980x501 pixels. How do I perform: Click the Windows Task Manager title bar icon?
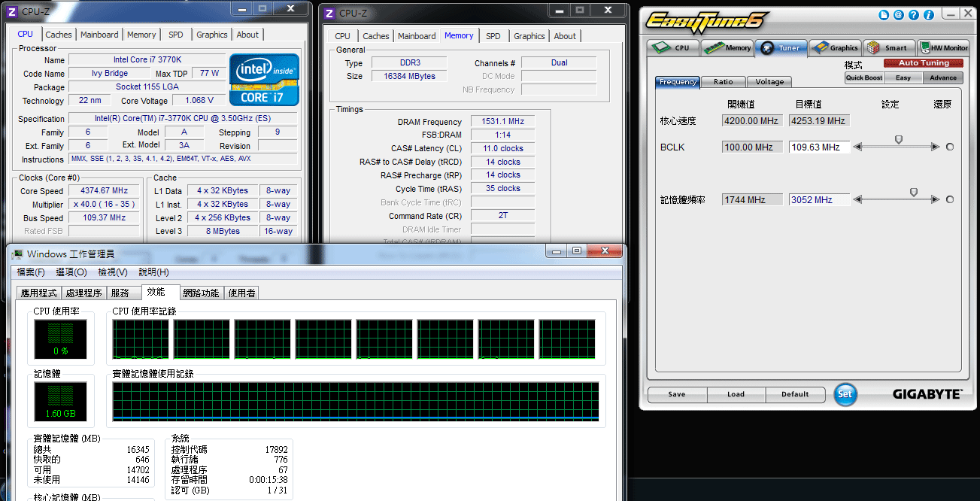coord(17,254)
